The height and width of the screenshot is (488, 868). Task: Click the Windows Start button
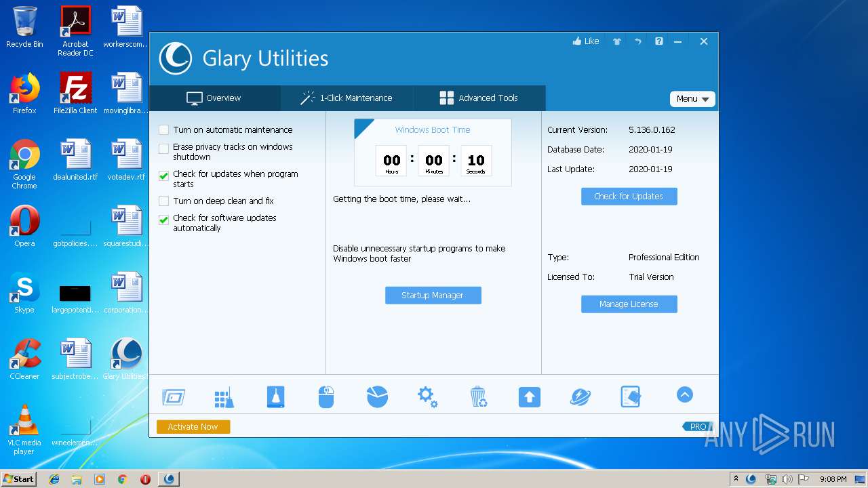tap(18, 479)
